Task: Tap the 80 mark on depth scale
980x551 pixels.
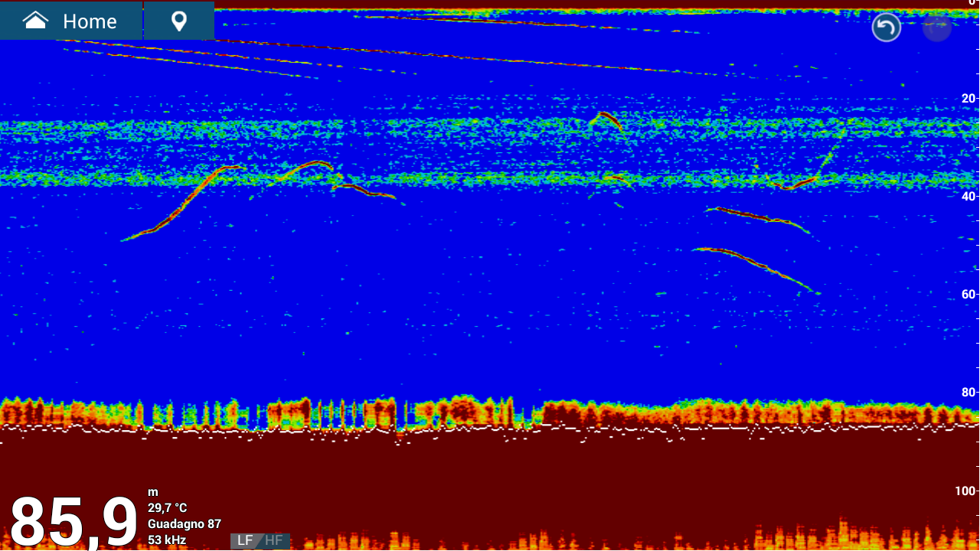Action: (x=969, y=392)
